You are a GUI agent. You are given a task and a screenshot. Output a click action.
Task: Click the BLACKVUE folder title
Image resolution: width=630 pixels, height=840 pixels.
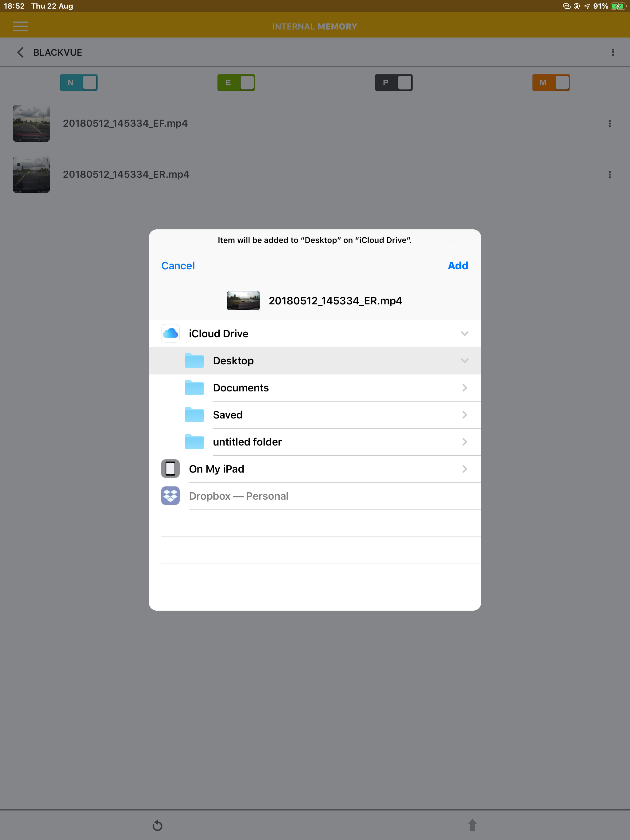click(58, 52)
